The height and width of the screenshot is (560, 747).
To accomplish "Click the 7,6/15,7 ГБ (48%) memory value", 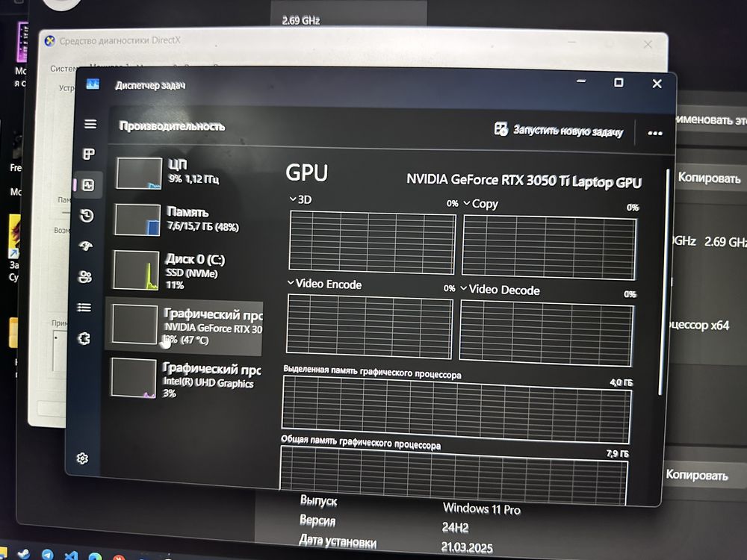I will tap(203, 227).
